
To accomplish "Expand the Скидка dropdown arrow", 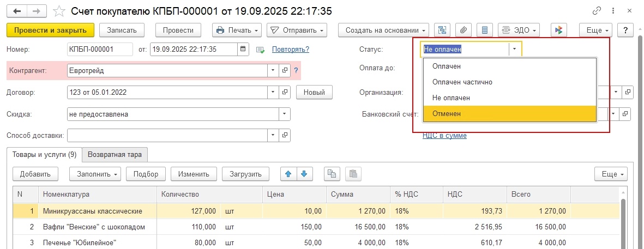I will coord(285,114).
